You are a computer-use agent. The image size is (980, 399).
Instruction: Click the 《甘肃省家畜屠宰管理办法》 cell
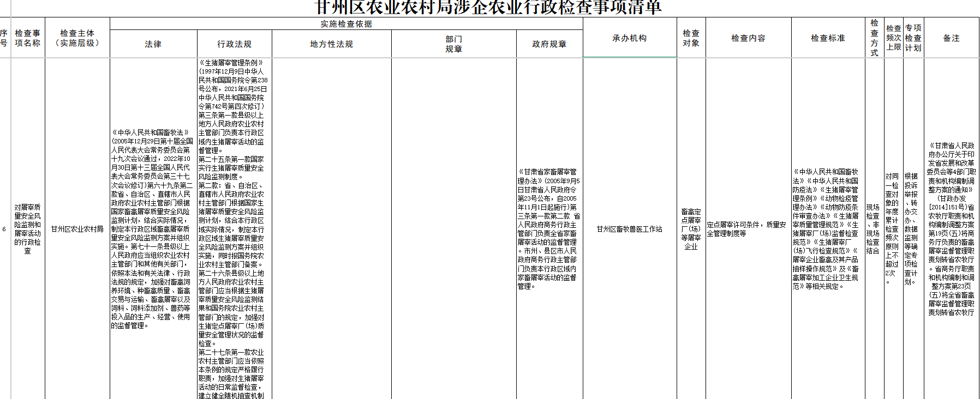coord(549,229)
